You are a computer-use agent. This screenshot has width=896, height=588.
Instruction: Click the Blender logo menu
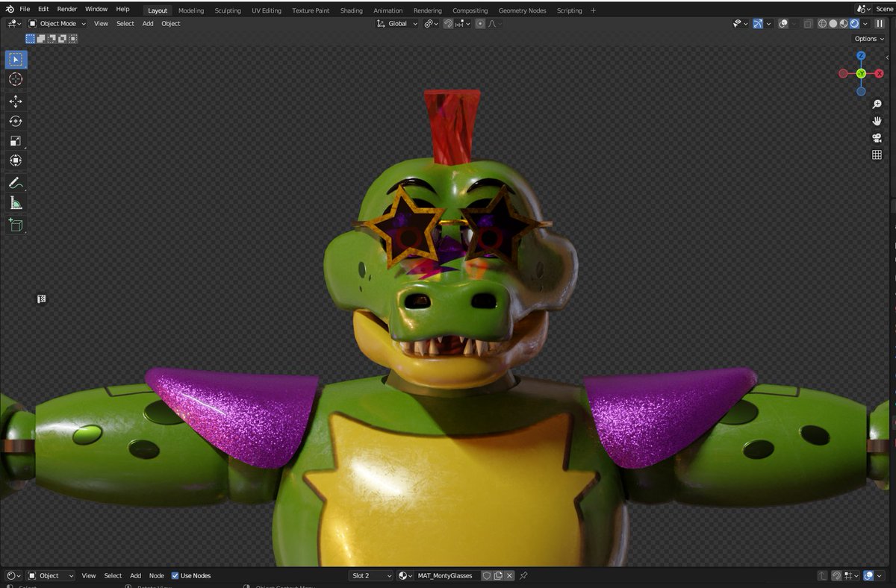(10, 9)
